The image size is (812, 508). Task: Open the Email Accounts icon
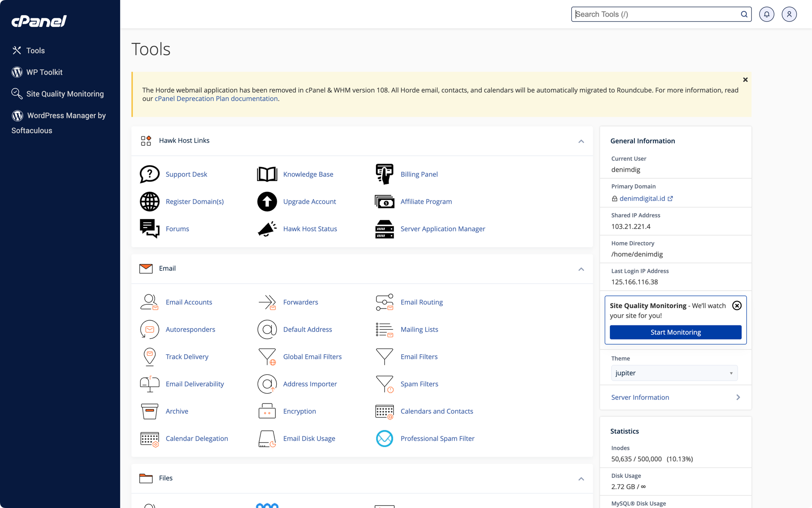click(x=149, y=302)
